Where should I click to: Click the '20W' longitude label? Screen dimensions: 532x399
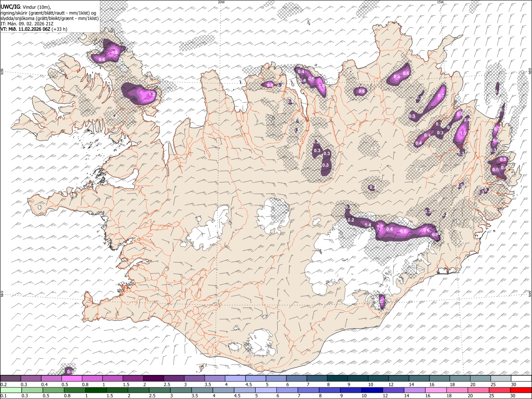click(x=221, y=2)
